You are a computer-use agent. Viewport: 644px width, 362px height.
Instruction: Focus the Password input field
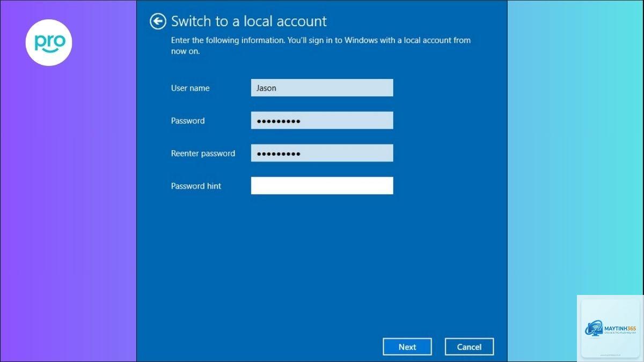click(322, 121)
